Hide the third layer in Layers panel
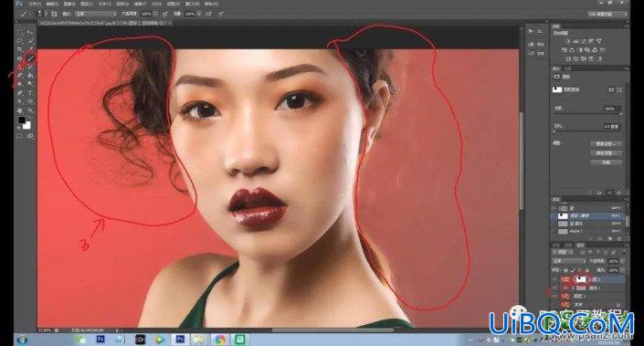Screen dimensions: 644x346 [554, 296]
